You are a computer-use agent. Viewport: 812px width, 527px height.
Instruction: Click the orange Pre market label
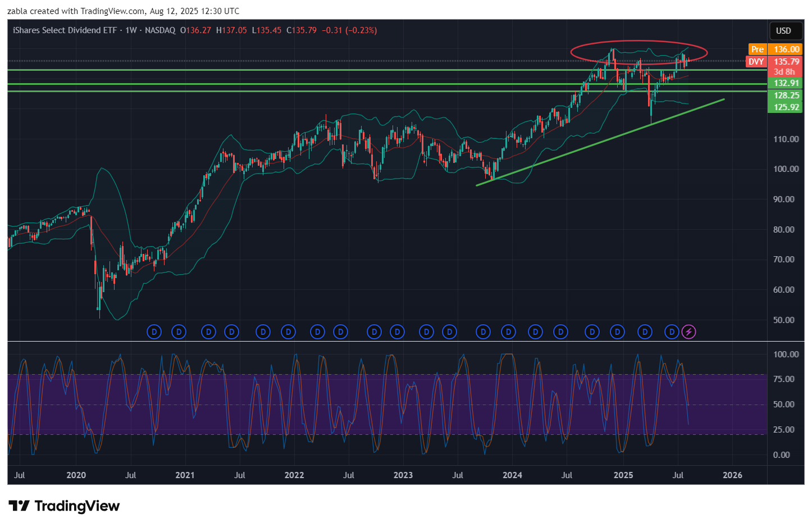click(758, 49)
